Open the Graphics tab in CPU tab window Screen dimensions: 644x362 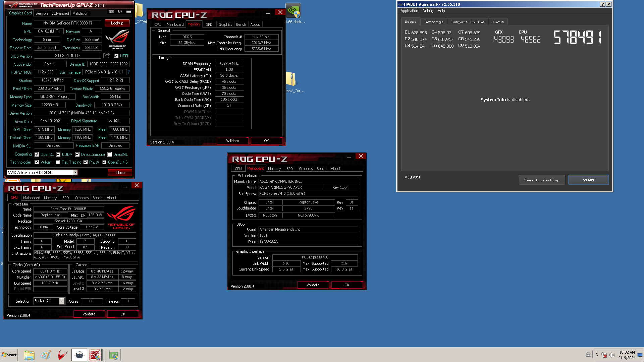(82, 198)
